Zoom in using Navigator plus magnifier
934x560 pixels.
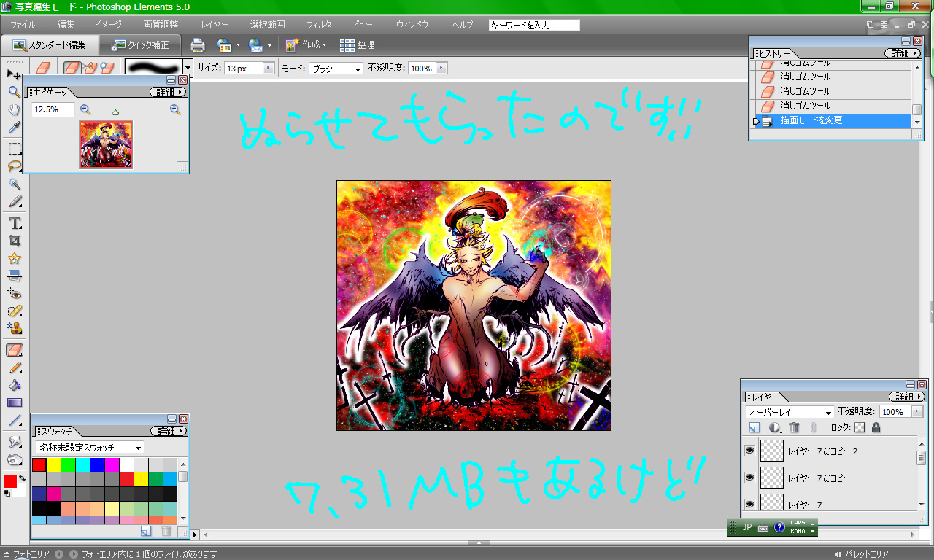175,109
